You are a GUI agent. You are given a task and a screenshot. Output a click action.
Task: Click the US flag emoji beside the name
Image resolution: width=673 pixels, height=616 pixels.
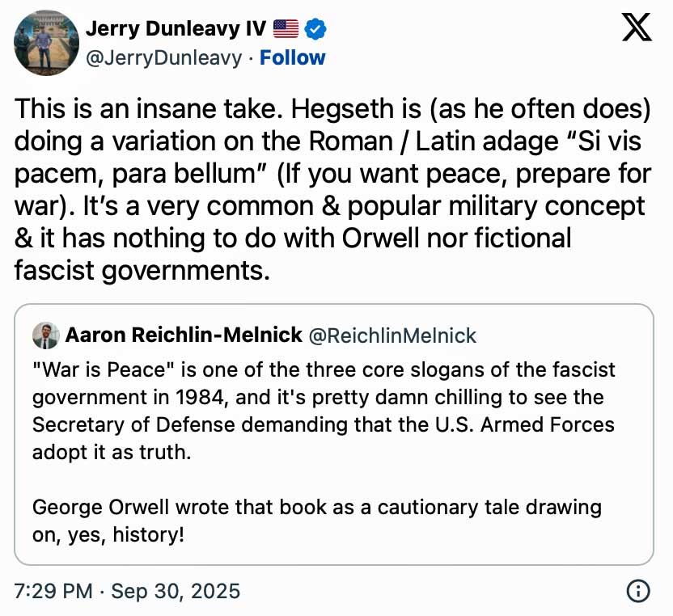[x=286, y=29]
